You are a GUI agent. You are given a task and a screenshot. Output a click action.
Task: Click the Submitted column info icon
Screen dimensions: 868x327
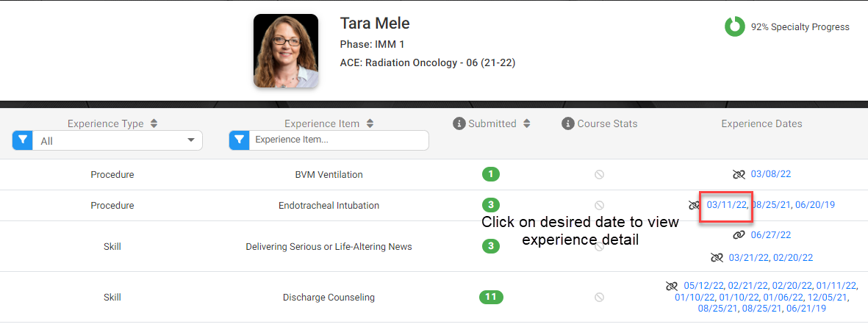tap(459, 124)
